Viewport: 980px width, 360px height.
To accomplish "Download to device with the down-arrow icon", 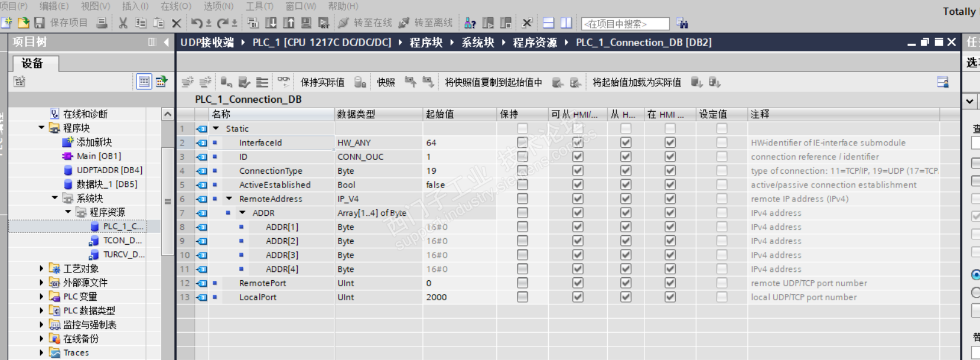I will click(271, 23).
